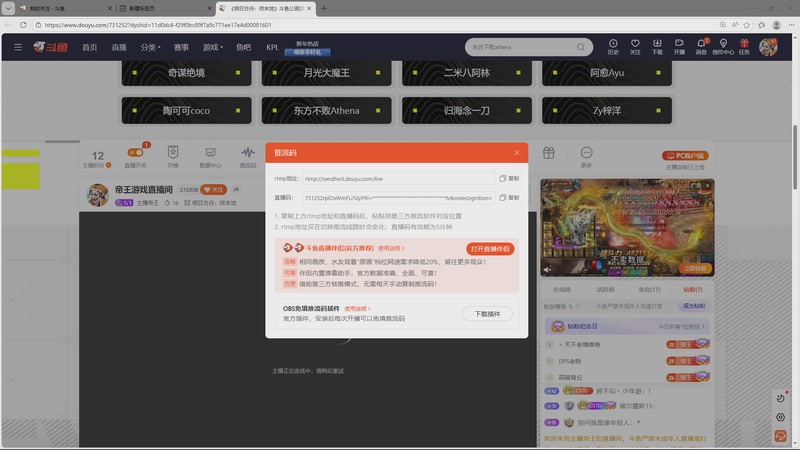Select the Zy梓洋 streamer card

point(607,110)
